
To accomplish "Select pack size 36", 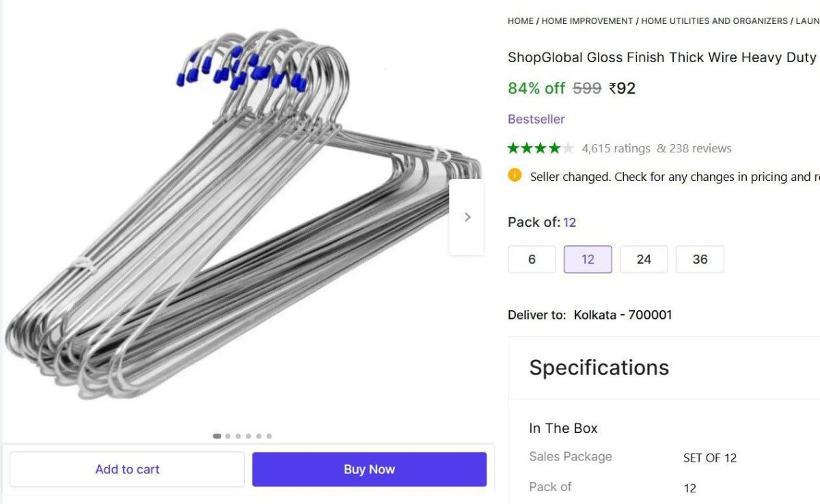I will pyautogui.click(x=700, y=260).
